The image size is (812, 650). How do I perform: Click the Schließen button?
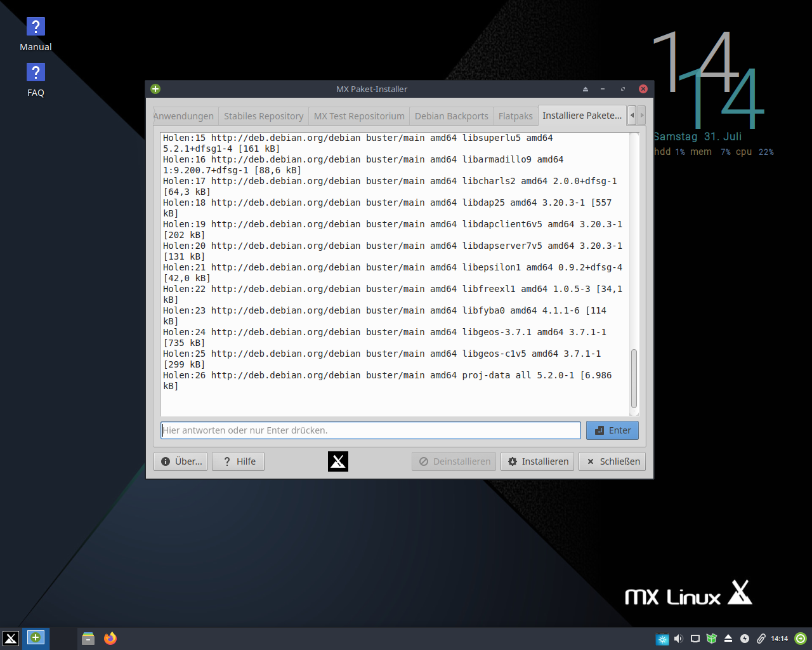click(x=613, y=461)
